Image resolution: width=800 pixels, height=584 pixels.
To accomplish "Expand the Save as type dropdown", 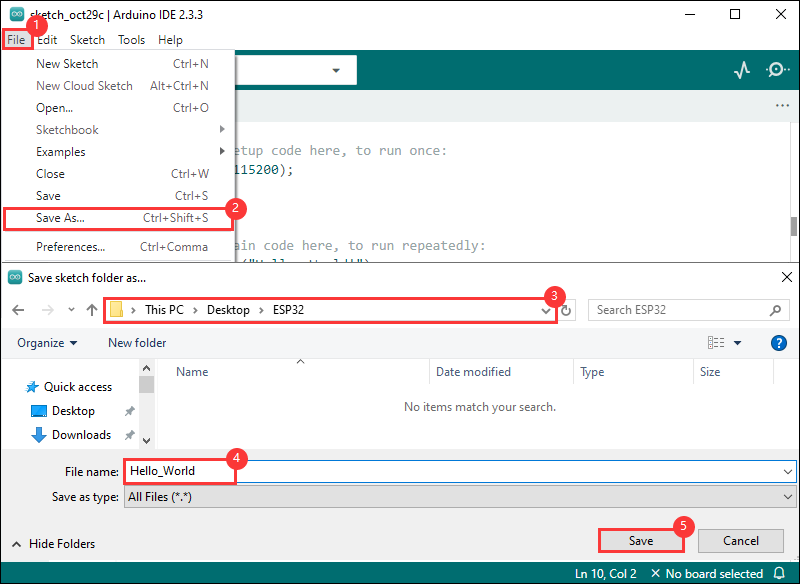I will 788,497.
